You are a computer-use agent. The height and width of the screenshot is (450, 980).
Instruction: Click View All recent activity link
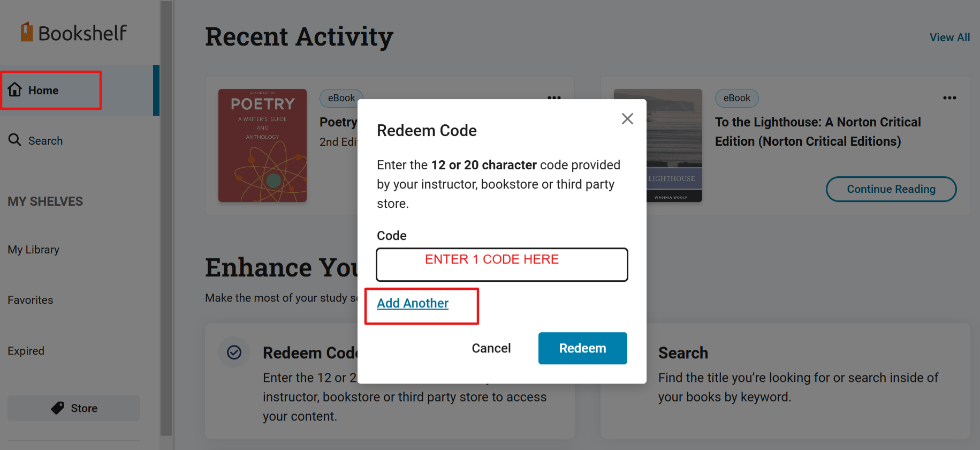pos(949,37)
